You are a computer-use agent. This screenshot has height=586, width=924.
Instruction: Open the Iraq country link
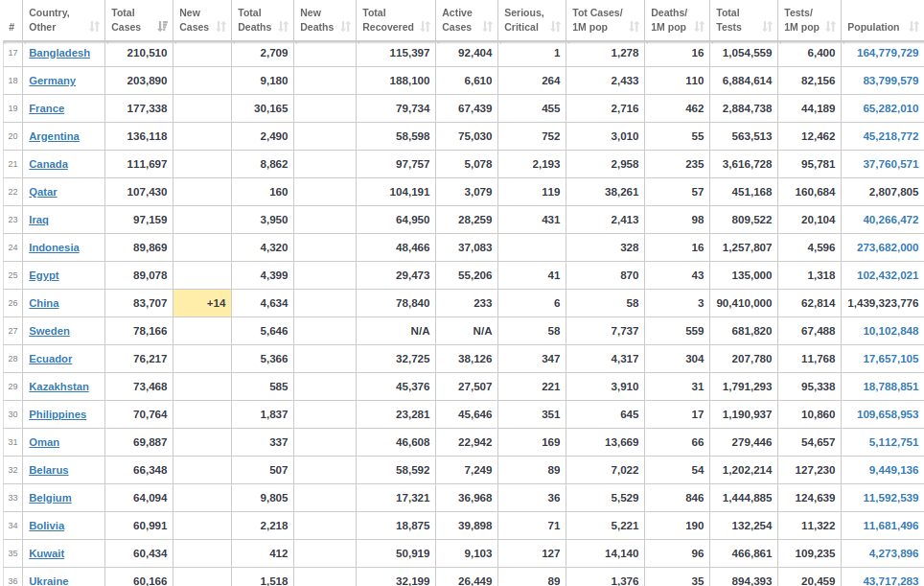tap(39, 220)
